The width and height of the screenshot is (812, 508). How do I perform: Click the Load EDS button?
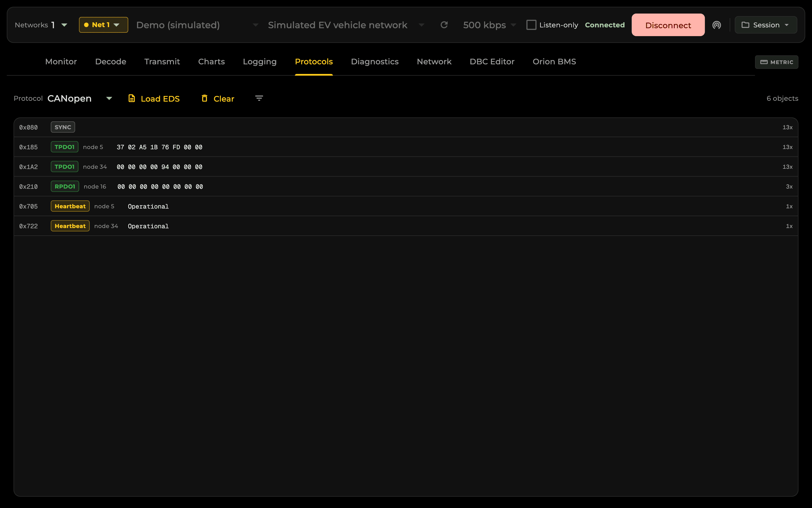point(154,98)
